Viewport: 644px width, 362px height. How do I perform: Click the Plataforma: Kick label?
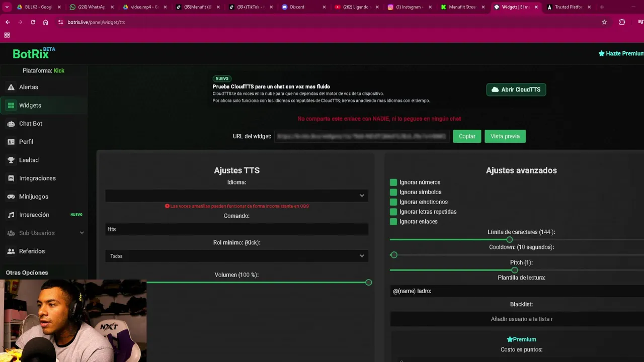[x=44, y=71]
